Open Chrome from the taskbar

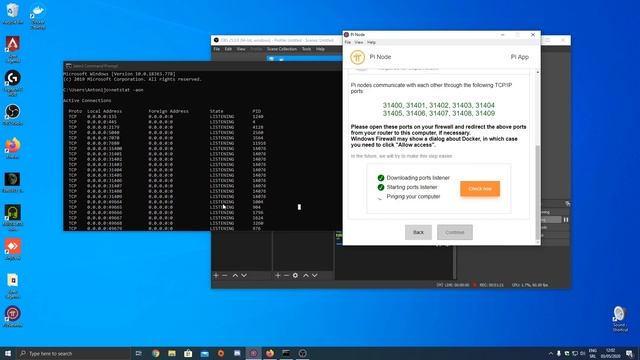point(156,353)
